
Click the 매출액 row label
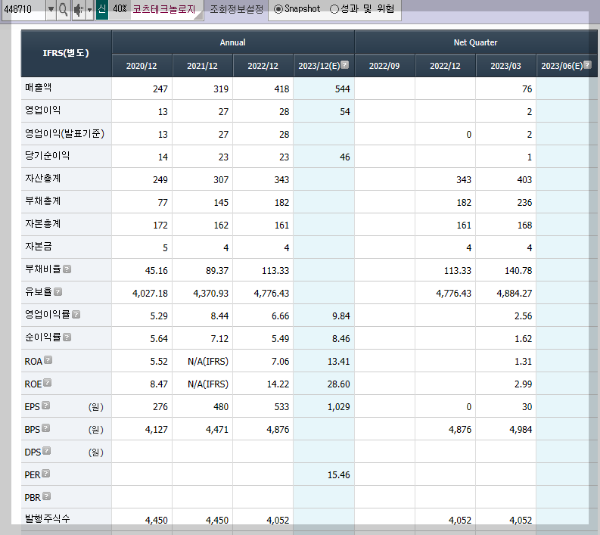(x=38, y=88)
